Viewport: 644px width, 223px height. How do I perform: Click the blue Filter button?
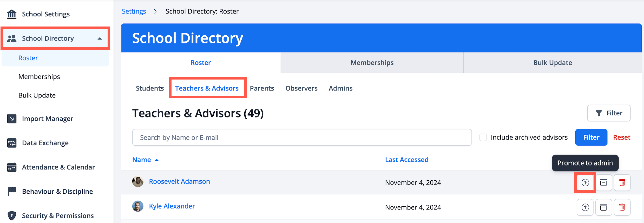tap(591, 137)
